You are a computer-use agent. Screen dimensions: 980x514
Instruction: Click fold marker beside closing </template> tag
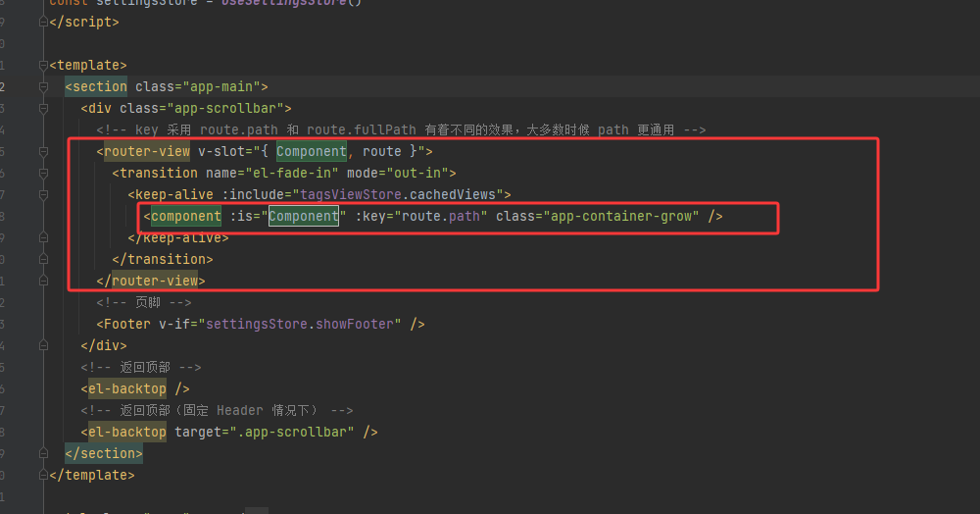pyautogui.click(x=43, y=475)
